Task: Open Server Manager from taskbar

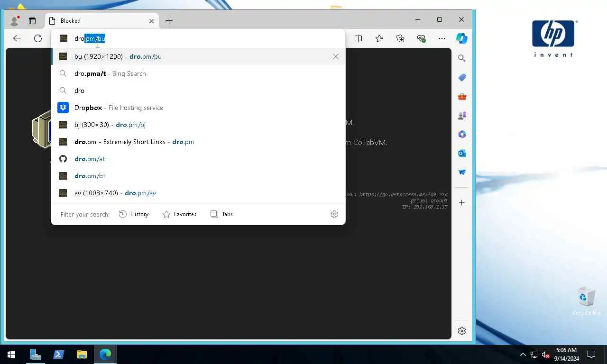Action: (x=36, y=355)
